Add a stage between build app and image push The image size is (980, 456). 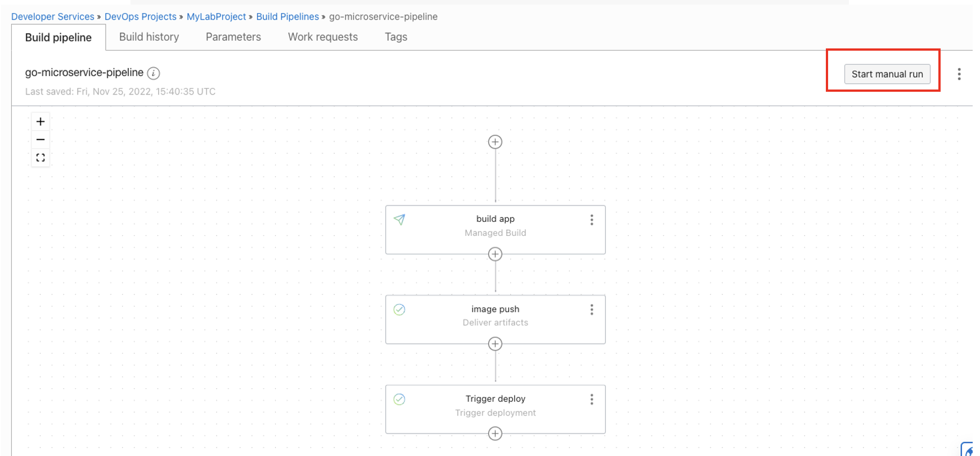tap(495, 254)
